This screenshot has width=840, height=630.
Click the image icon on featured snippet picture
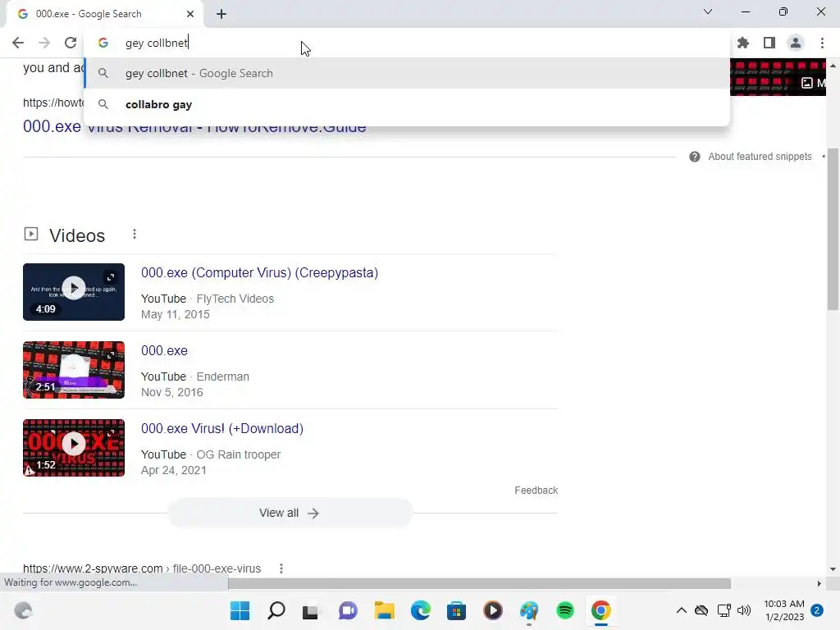pos(807,83)
